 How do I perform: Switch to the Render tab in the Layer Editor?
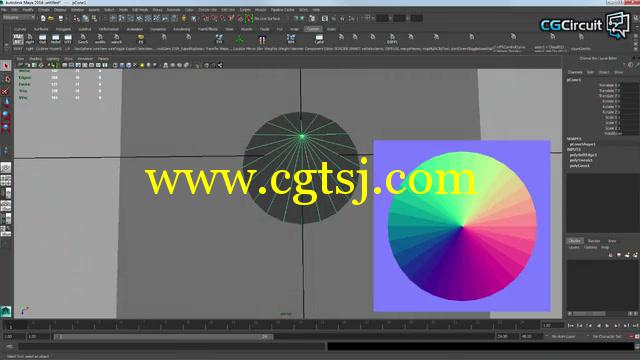[594, 241]
